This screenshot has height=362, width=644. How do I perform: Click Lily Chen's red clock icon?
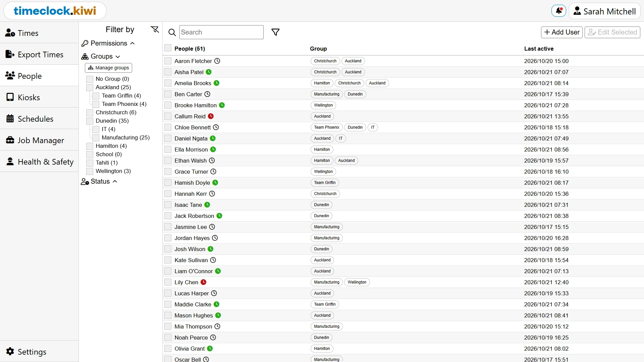click(204, 282)
